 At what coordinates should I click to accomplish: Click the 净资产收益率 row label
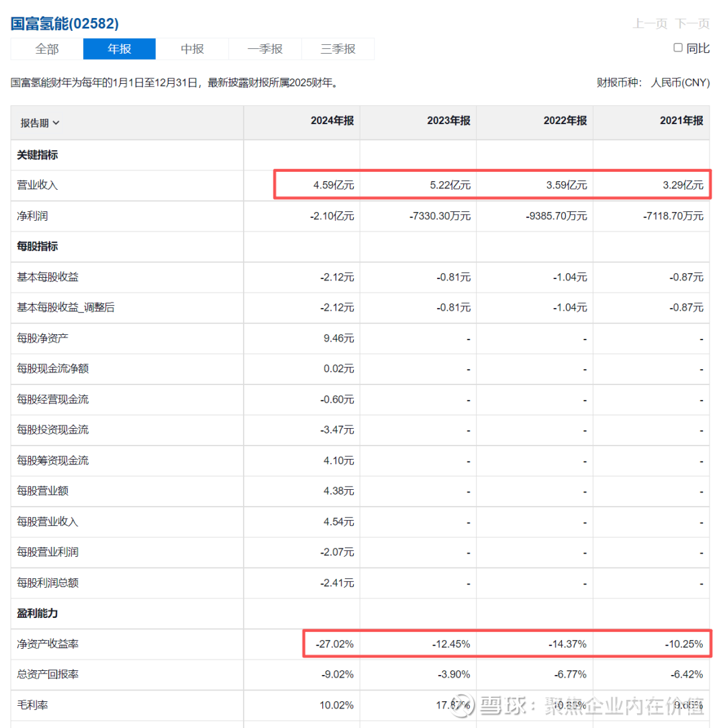point(48,644)
